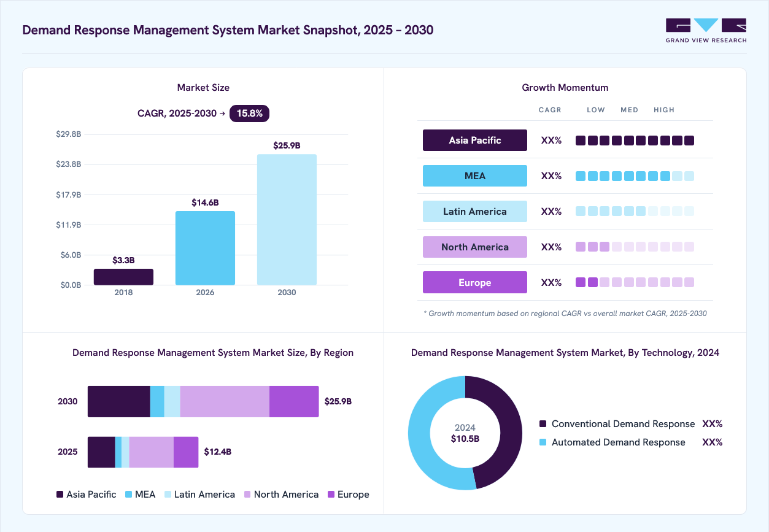Click Europe momentum indicator squares
The image size is (769, 532).
pyautogui.click(x=635, y=283)
